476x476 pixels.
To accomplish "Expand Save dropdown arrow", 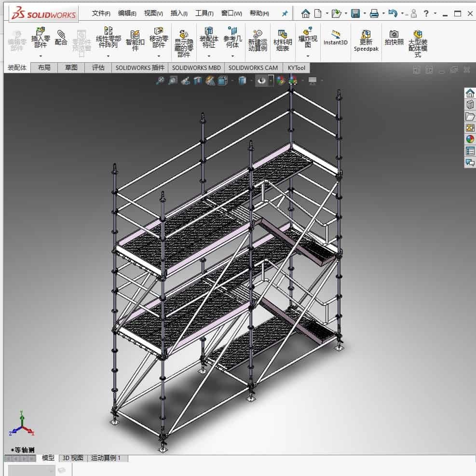I will tap(365, 14).
